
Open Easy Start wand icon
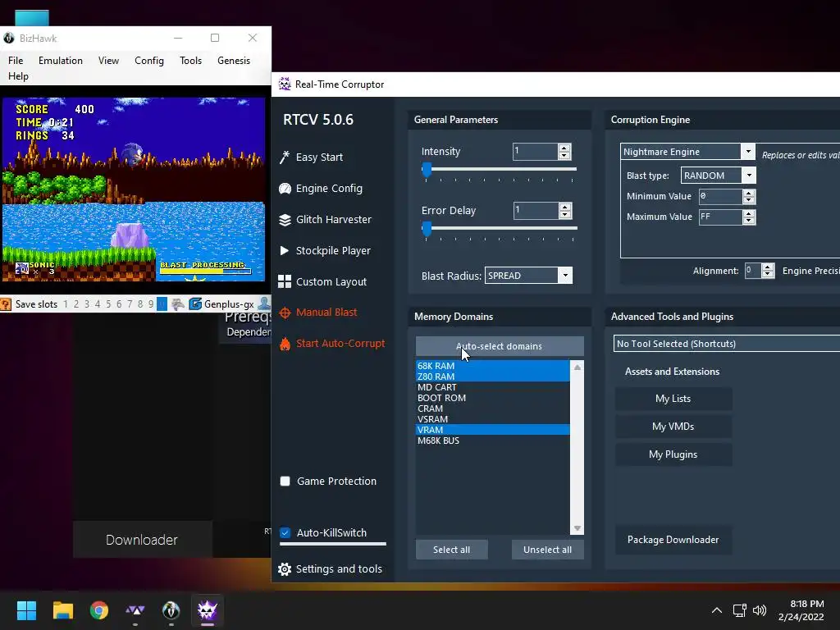[285, 157]
